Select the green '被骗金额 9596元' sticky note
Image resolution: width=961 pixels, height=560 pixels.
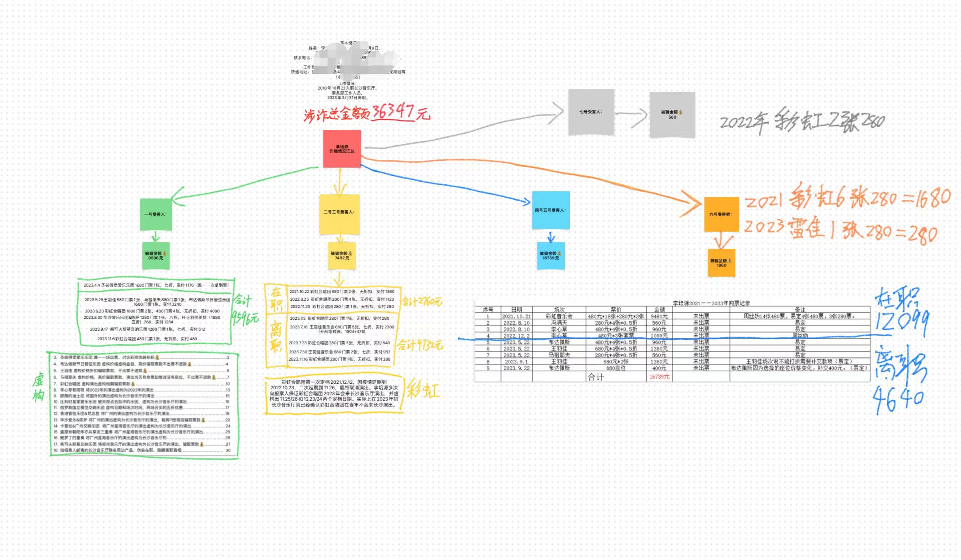156,256
